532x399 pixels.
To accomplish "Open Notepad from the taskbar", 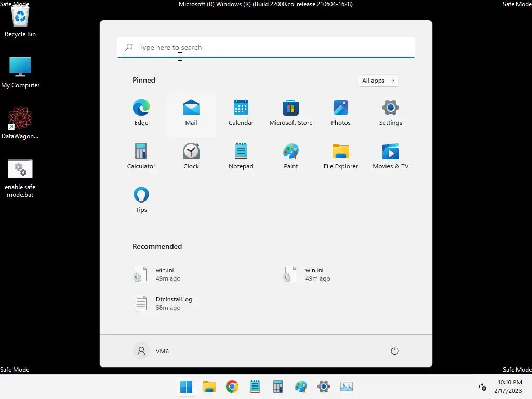I will point(255,387).
